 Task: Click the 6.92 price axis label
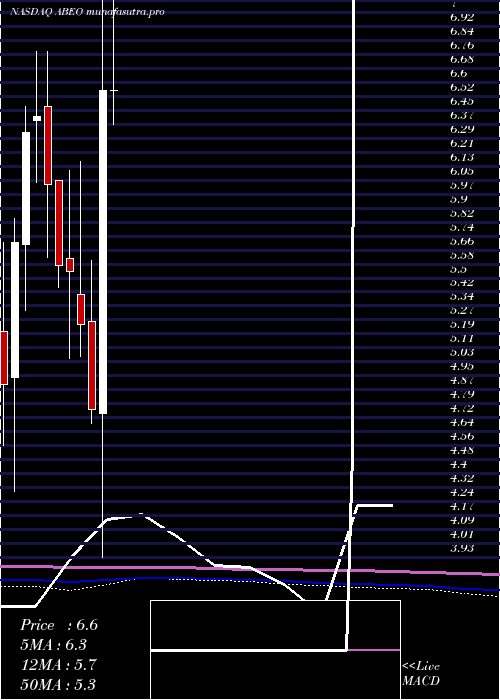coord(462,17)
